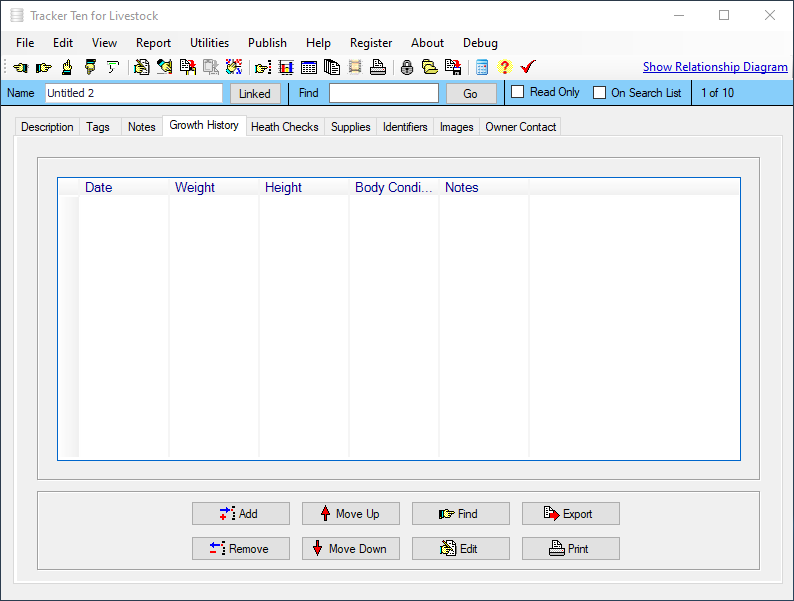The height and width of the screenshot is (601, 794).
Task: Open the table grid view icon
Action: click(309, 67)
